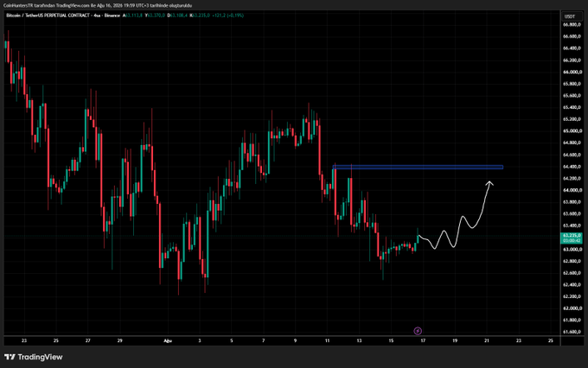
Task: Click the 65,000.0 price axis label
Action: click(x=572, y=130)
